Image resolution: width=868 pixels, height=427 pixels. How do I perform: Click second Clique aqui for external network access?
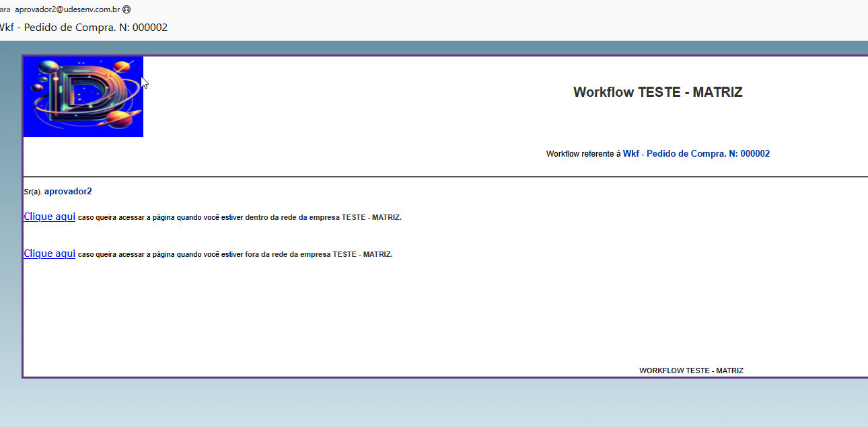pos(48,253)
